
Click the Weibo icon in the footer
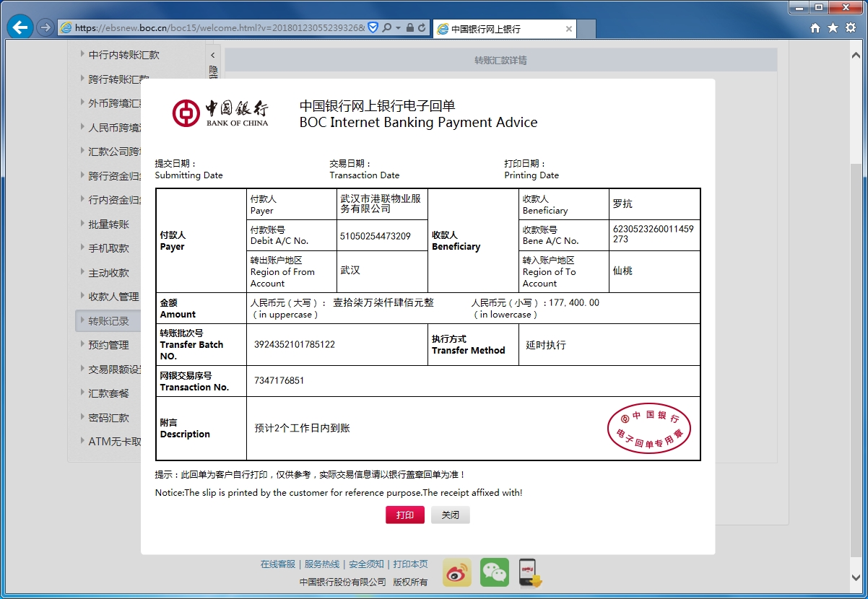pyautogui.click(x=456, y=572)
